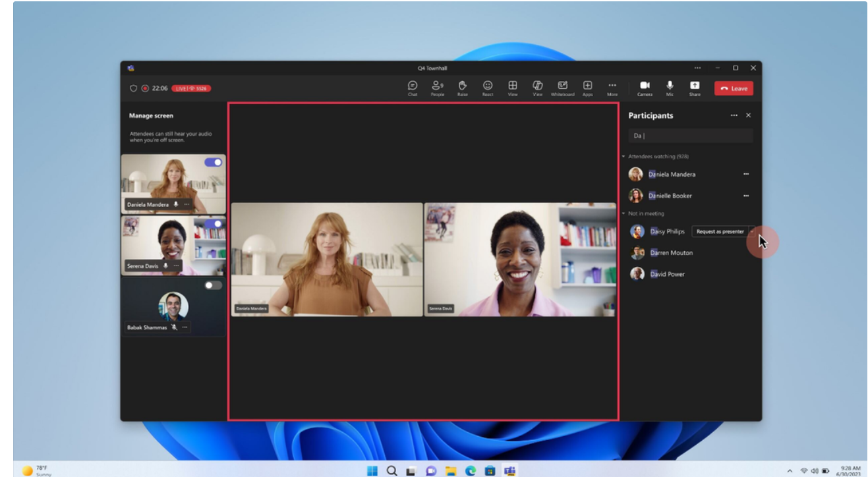Click Serena Davis's mic icon in Manage screen
Viewport: 868px width, 477px height.
[x=165, y=266]
